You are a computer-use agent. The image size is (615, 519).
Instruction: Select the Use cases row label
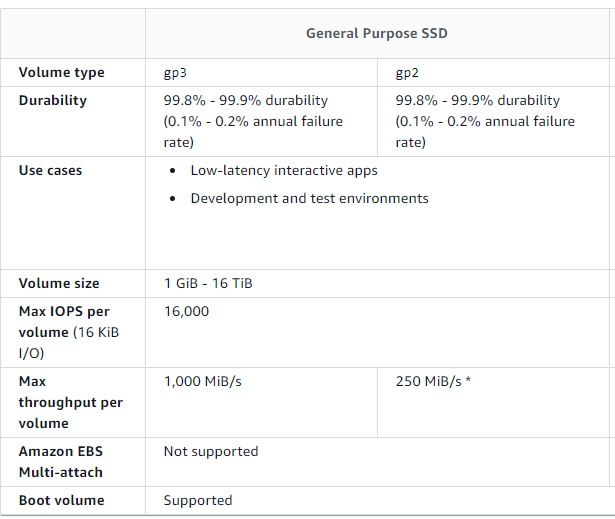(50, 170)
